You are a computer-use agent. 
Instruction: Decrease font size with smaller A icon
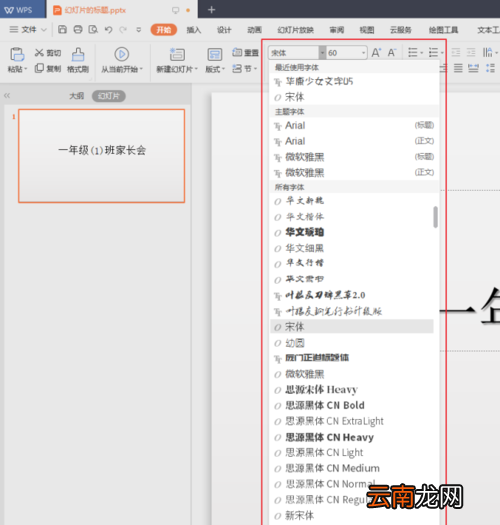coord(392,53)
